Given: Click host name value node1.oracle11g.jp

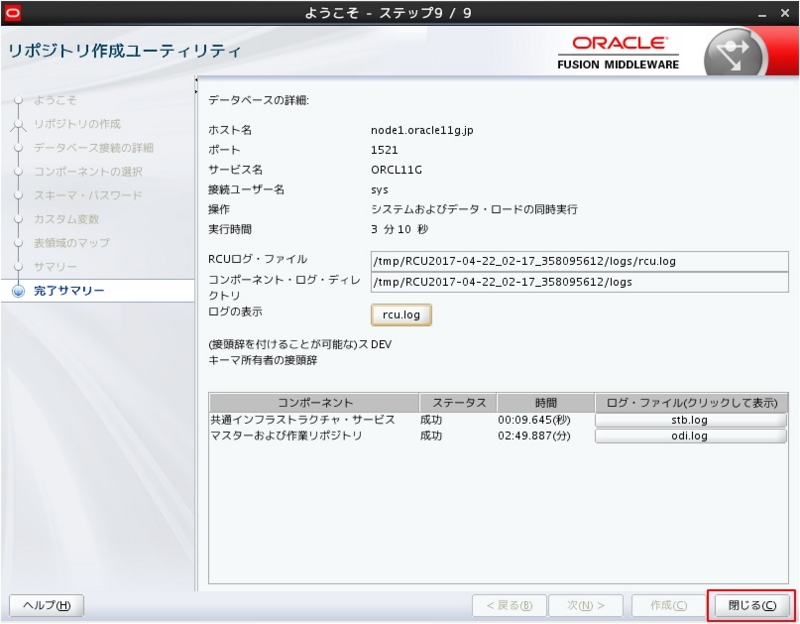Looking at the screenshot, I should [422, 130].
